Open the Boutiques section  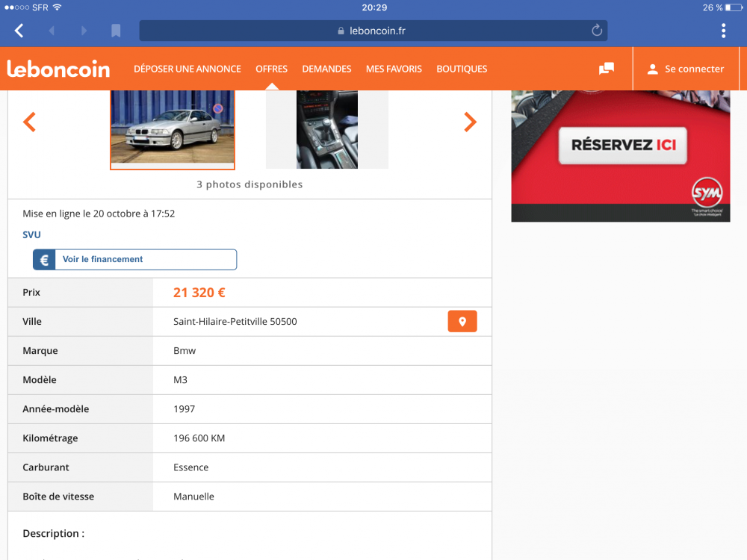[462, 69]
